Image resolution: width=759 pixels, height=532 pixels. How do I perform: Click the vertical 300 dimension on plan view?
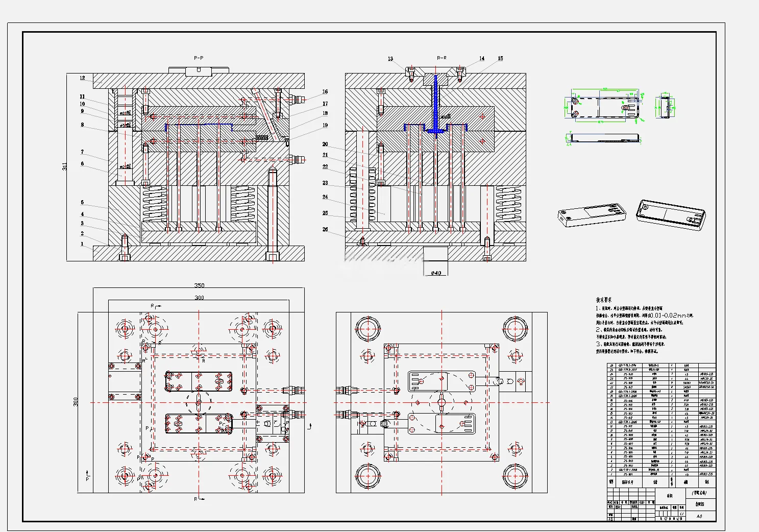[x=76, y=402]
